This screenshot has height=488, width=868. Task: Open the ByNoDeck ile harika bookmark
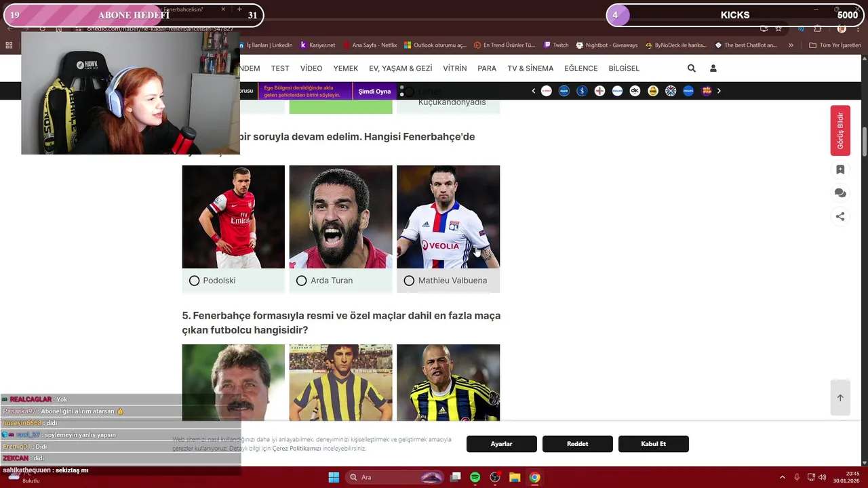(676, 45)
